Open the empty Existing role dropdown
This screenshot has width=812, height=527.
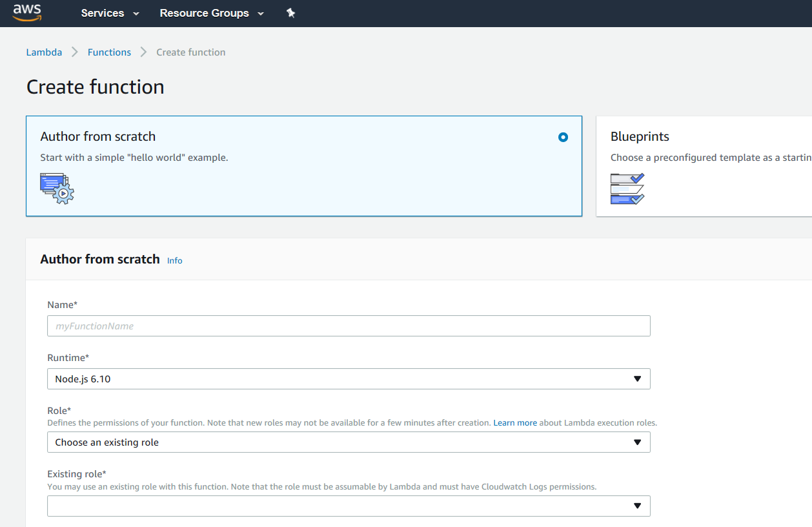(x=349, y=506)
